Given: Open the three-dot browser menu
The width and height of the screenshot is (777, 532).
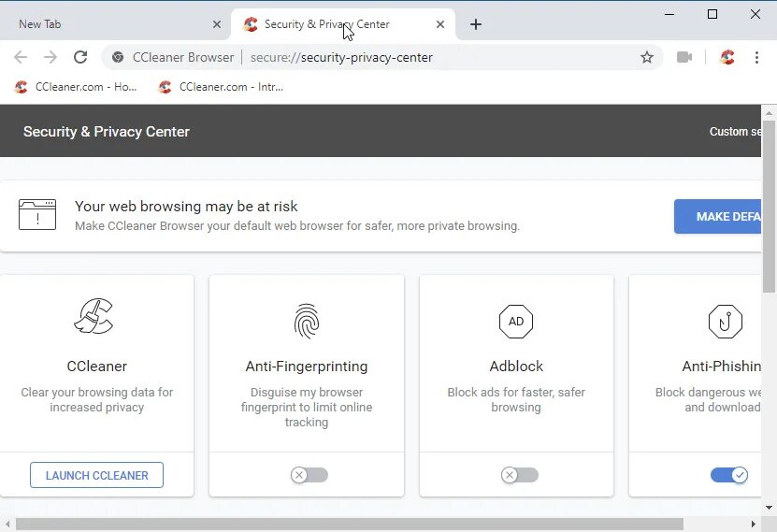Looking at the screenshot, I should [x=756, y=57].
